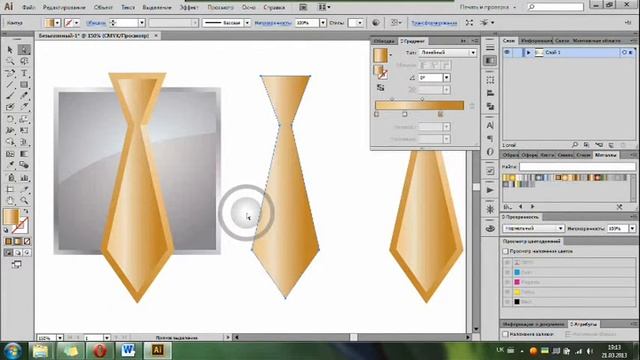Toggle visibility of the magenta separation row

coord(507,282)
